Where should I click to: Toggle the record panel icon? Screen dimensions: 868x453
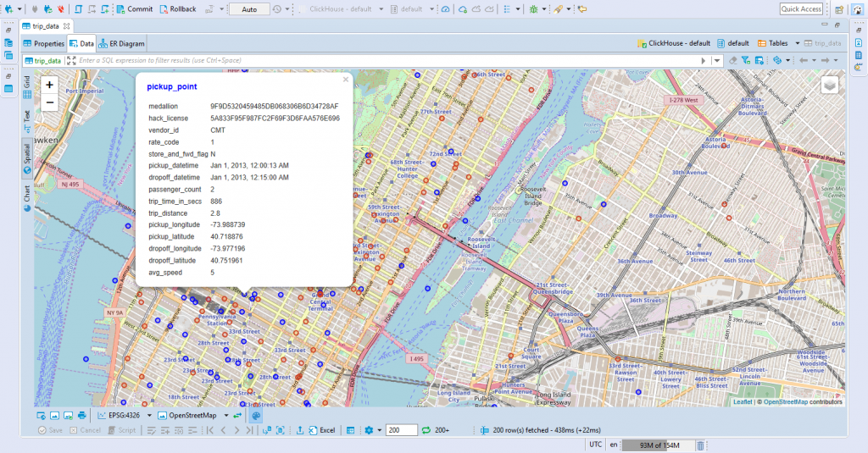coord(350,430)
